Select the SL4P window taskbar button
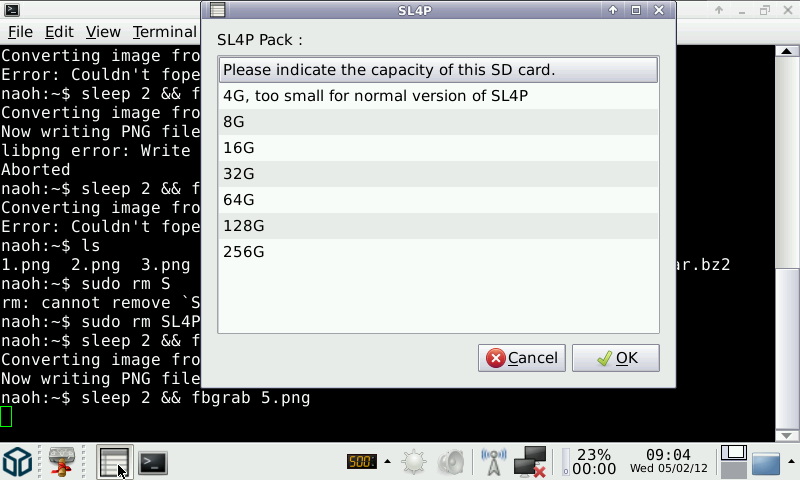The image size is (800, 480). [113, 462]
